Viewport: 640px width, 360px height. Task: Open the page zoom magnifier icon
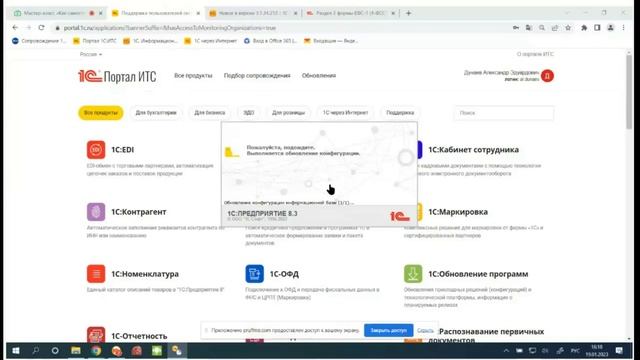(542, 28)
